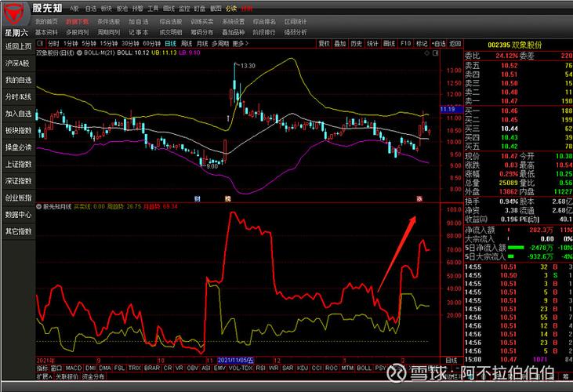Expand the 更多 timeframe options
The width and height of the screenshot is (573, 392).
241,44
